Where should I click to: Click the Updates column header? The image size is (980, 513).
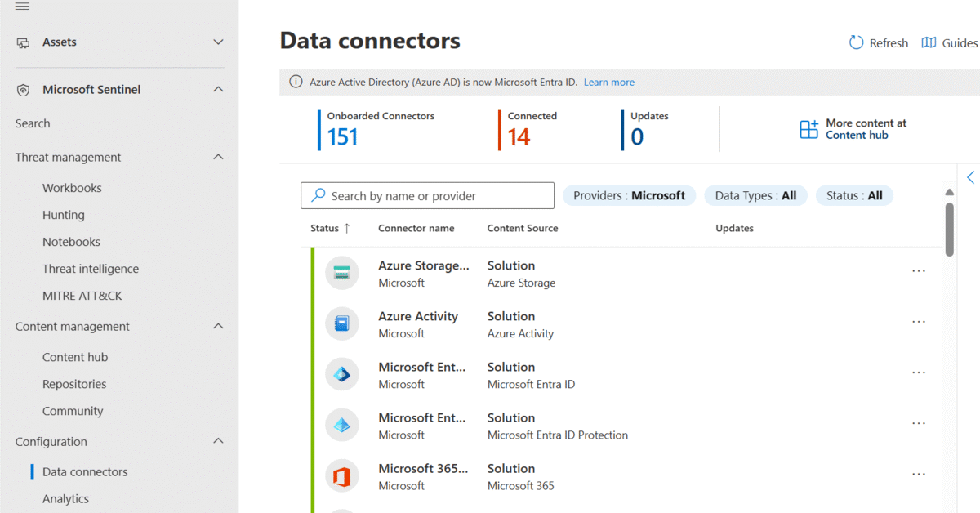click(734, 229)
